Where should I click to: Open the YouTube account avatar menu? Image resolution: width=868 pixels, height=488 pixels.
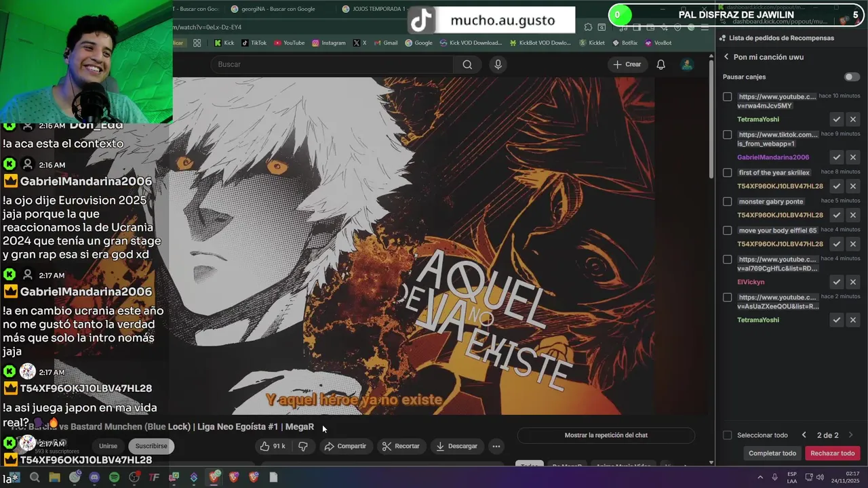687,64
